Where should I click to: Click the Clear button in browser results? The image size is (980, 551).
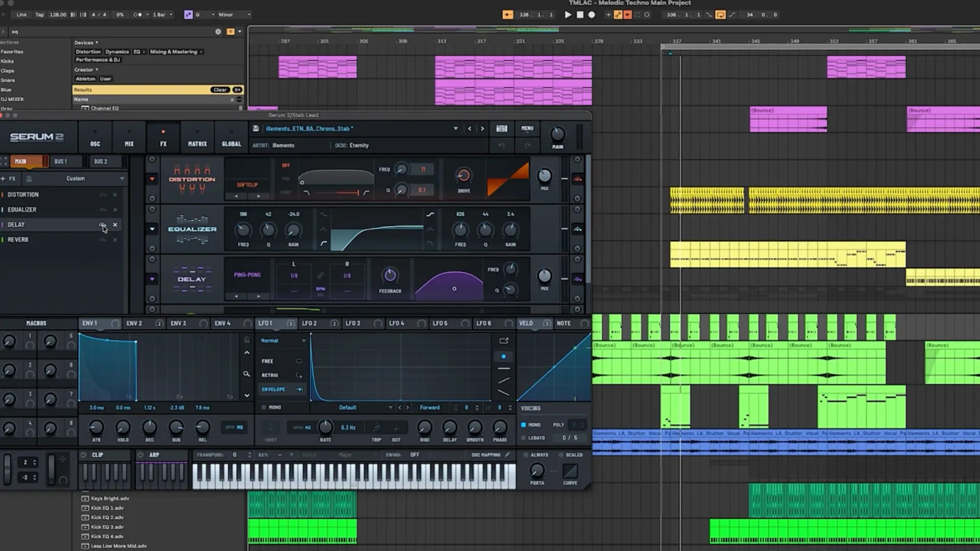coord(220,90)
